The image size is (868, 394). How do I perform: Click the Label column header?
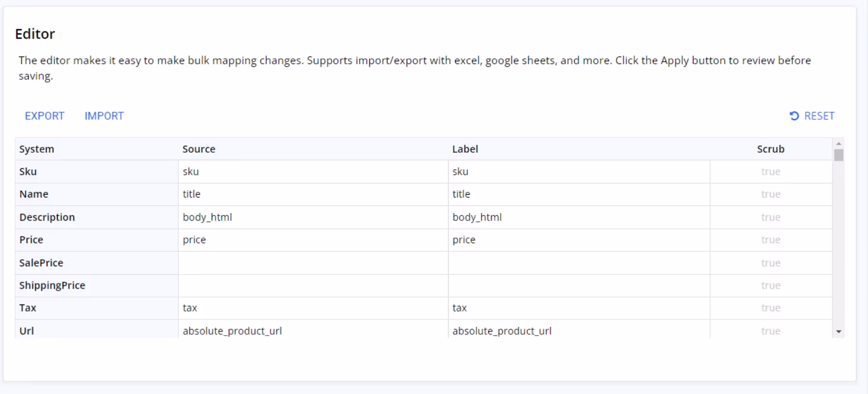click(x=465, y=149)
